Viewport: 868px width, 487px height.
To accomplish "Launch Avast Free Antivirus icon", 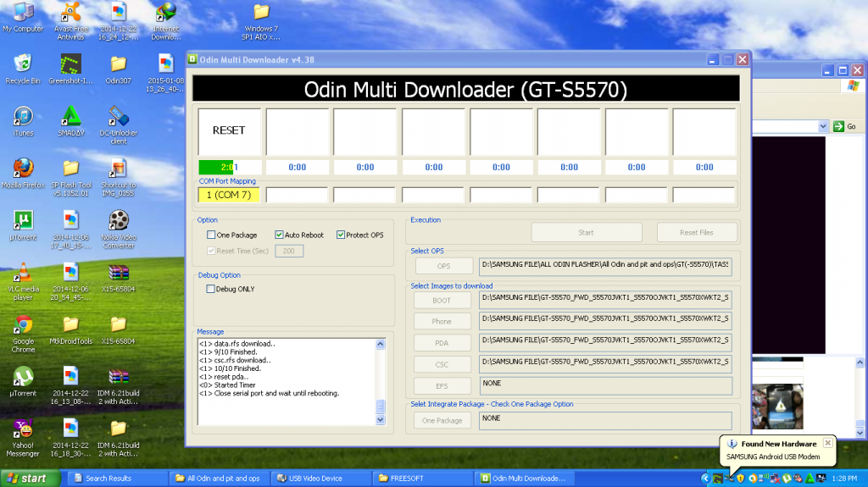I will click(x=71, y=12).
